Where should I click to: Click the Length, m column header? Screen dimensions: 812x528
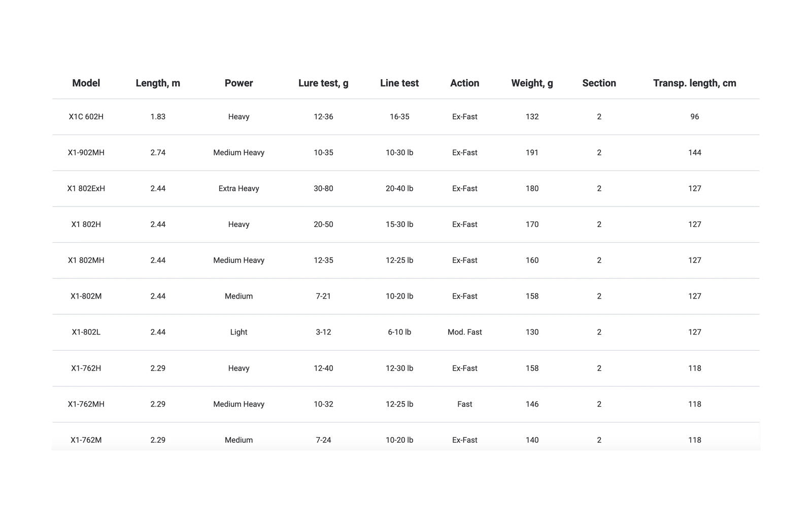coord(158,83)
